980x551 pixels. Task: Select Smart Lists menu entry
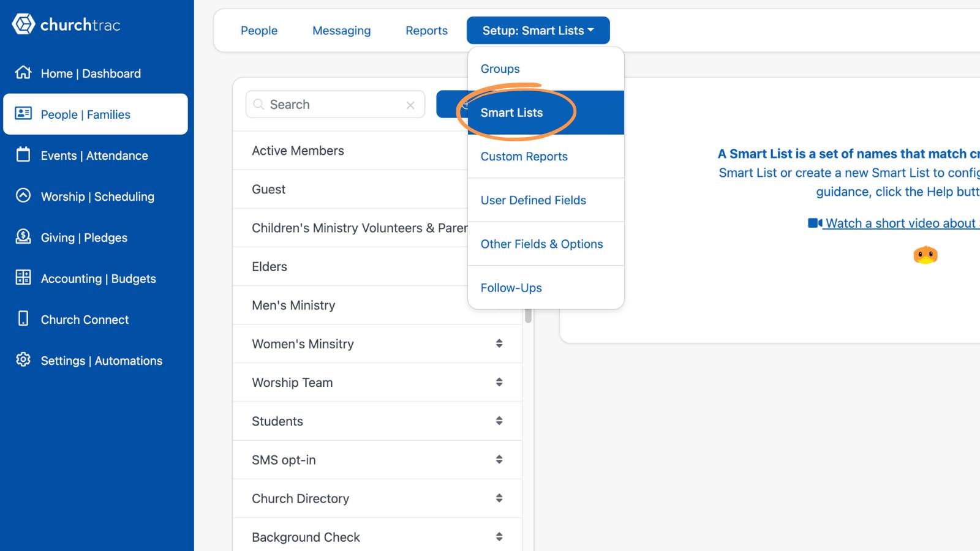(546, 113)
